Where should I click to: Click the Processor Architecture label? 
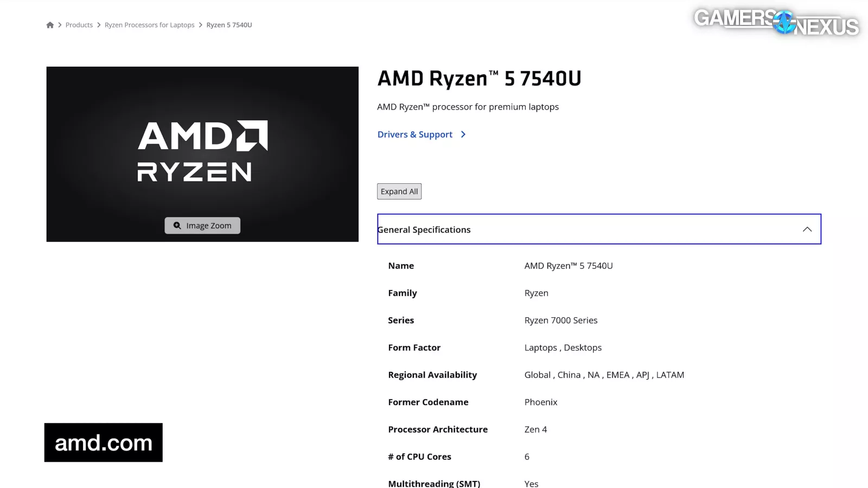(438, 429)
